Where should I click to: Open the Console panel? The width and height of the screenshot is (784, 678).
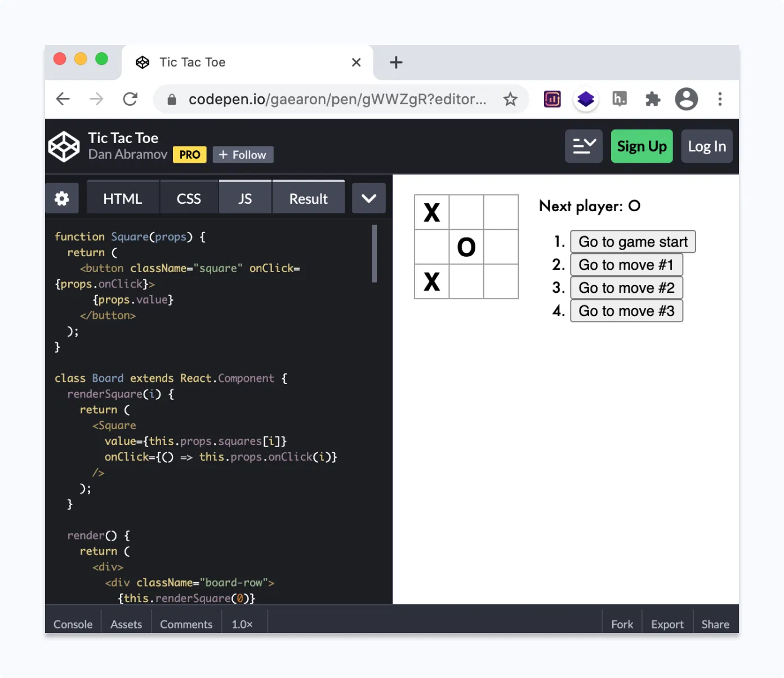pyautogui.click(x=72, y=624)
